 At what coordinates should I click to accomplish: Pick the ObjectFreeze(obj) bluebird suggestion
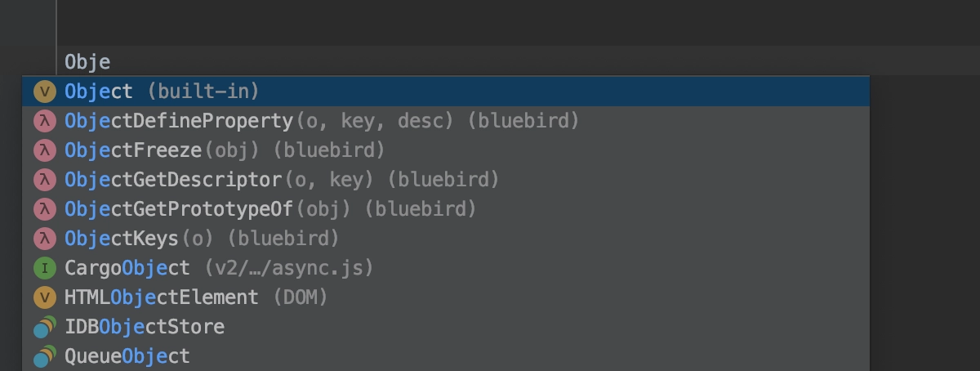coord(446,150)
